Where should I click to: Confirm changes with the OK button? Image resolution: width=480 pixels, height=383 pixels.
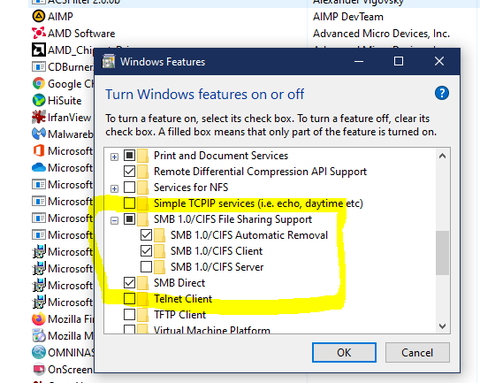click(344, 352)
